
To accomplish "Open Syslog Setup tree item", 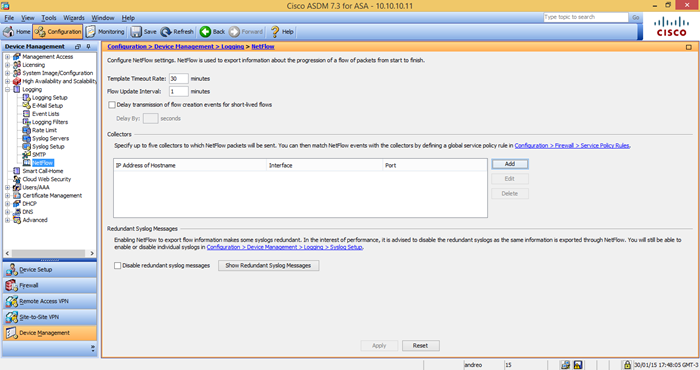I will [48, 146].
